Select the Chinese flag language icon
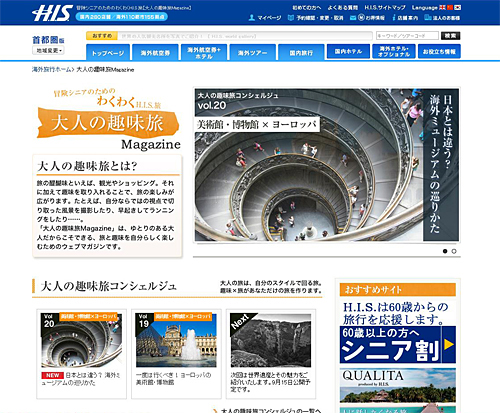500x413 pixels. tap(450, 7)
